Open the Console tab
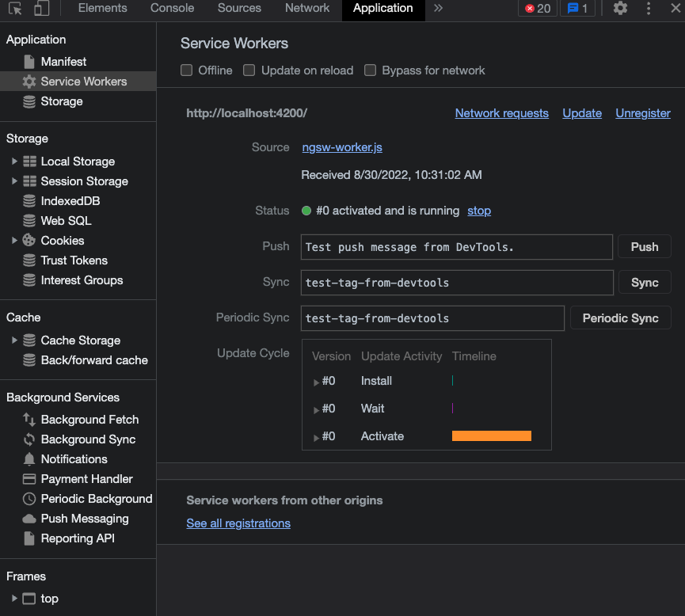The width and height of the screenshot is (685, 616). tap(171, 9)
